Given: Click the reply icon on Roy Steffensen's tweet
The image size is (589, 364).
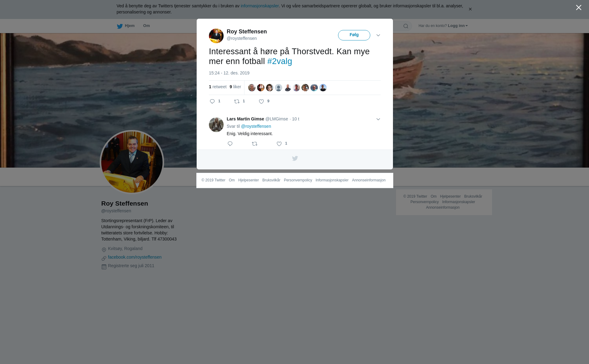Looking at the screenshot, I should coord(212,101).
